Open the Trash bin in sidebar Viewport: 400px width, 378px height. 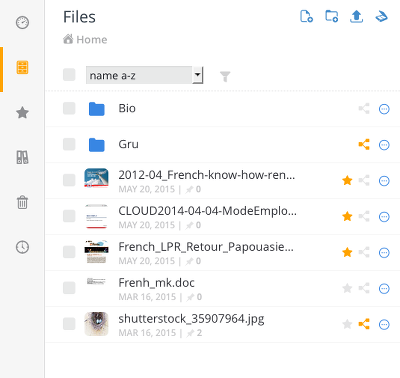[22, 202]
